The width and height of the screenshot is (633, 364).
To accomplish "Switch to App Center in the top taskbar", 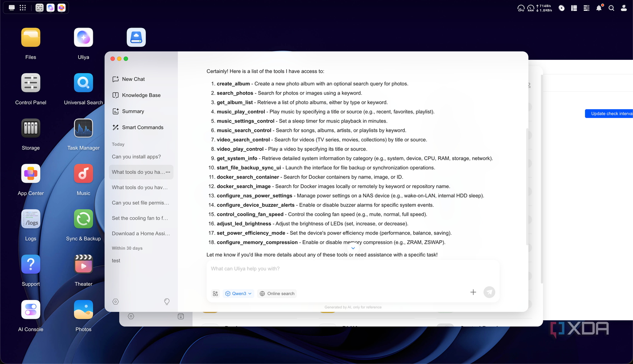I will (61, 8).
